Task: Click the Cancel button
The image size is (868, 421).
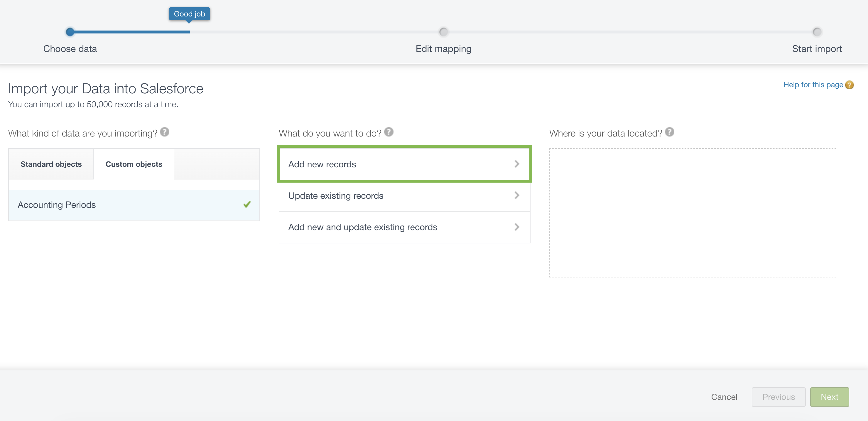Action: click(724, 397)
